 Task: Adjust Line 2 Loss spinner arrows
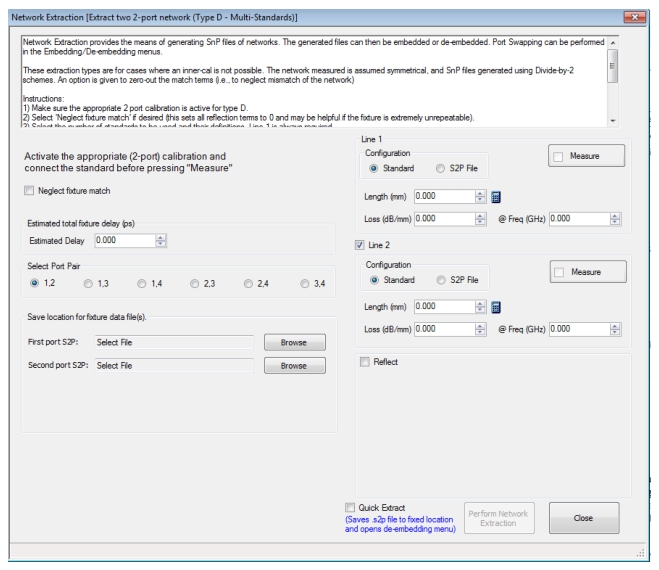(480, 330)
